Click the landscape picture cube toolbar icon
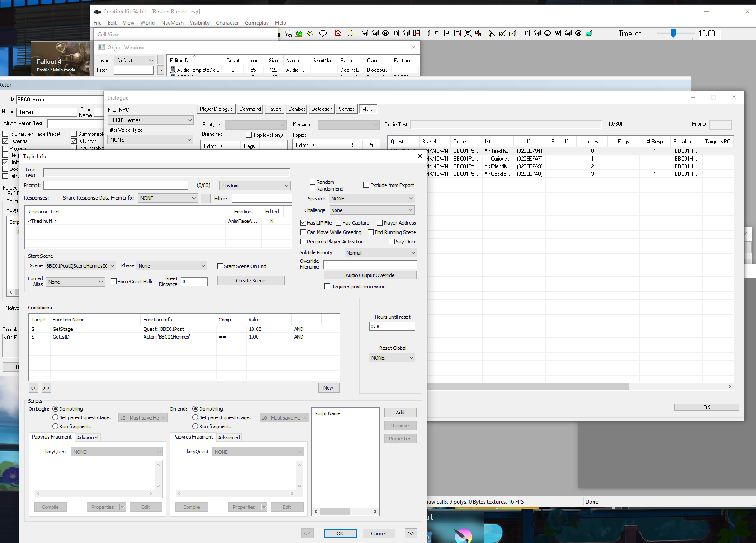756x543 pixels. pyautogui.click(x=589, y=33)
